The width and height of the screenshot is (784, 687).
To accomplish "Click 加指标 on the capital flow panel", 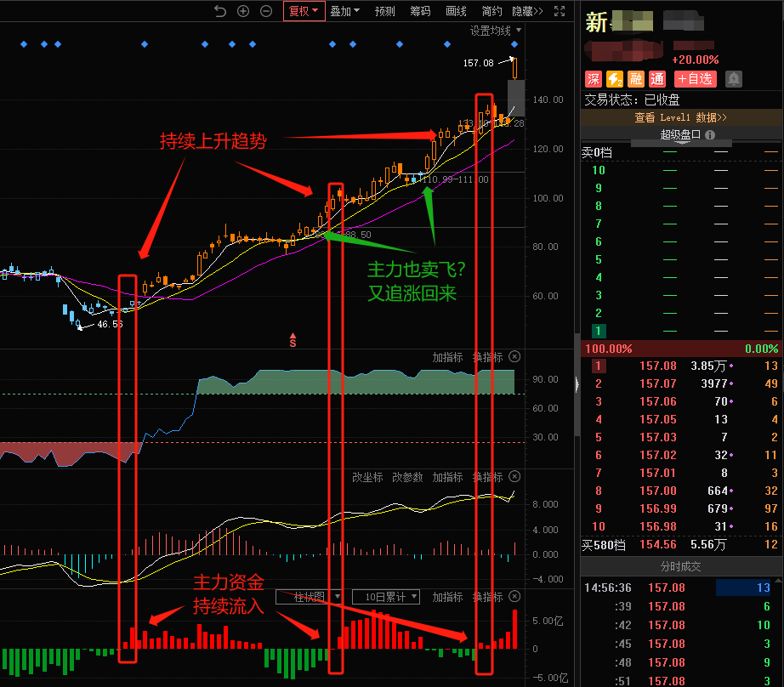I will [x=447, y=597].
